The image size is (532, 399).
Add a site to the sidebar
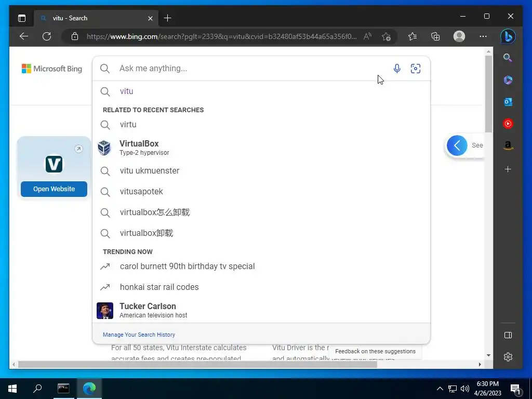click(508, 169)
